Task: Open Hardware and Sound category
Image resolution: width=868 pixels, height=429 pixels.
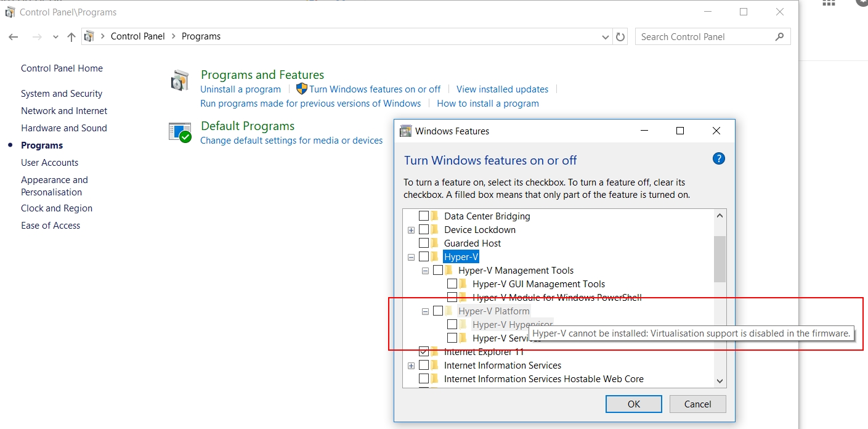Action: [64, 128]
